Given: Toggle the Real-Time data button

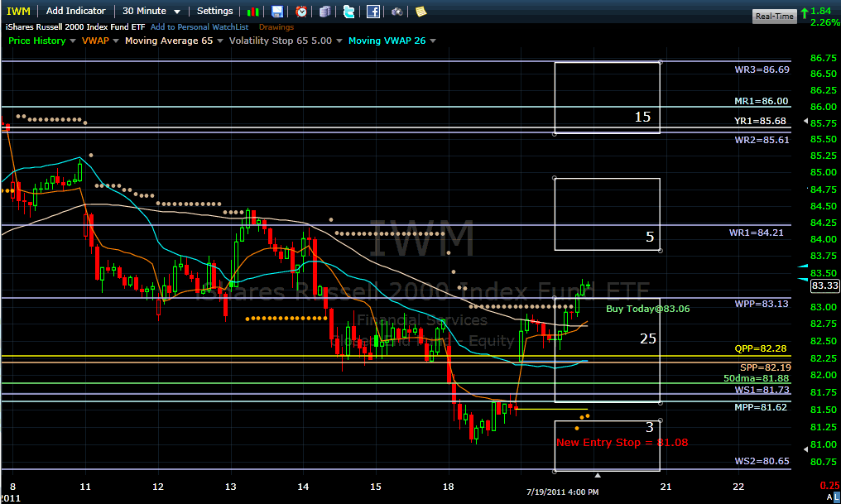Looking at the screenshot, I should [774, 16].
